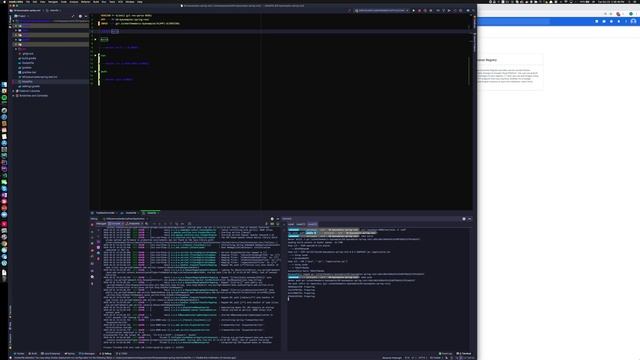Click Run with Coverage toolbar icon
The height and width of the screenshot is (360, 640).
[425, 10]
